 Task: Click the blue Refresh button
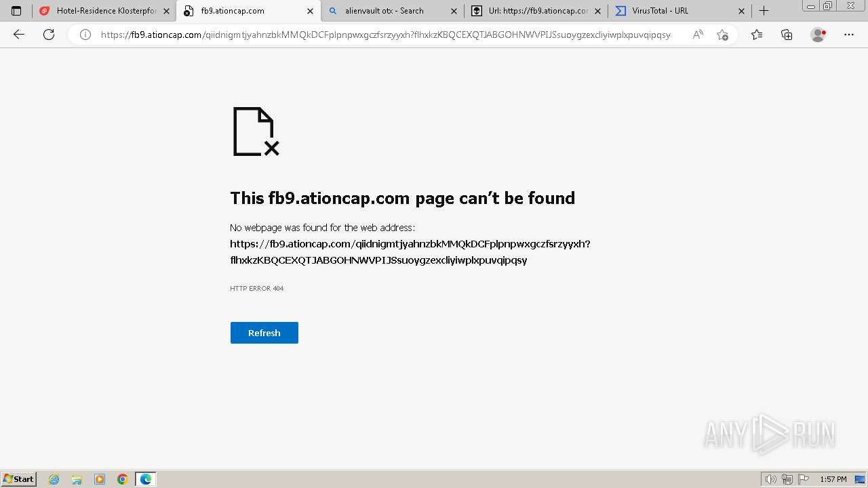(264, 333)
